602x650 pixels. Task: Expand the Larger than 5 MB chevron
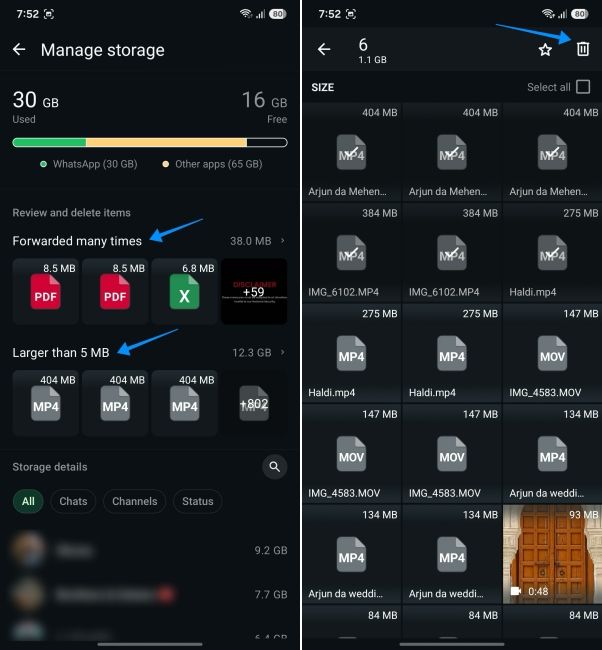(x=283, y=352)
